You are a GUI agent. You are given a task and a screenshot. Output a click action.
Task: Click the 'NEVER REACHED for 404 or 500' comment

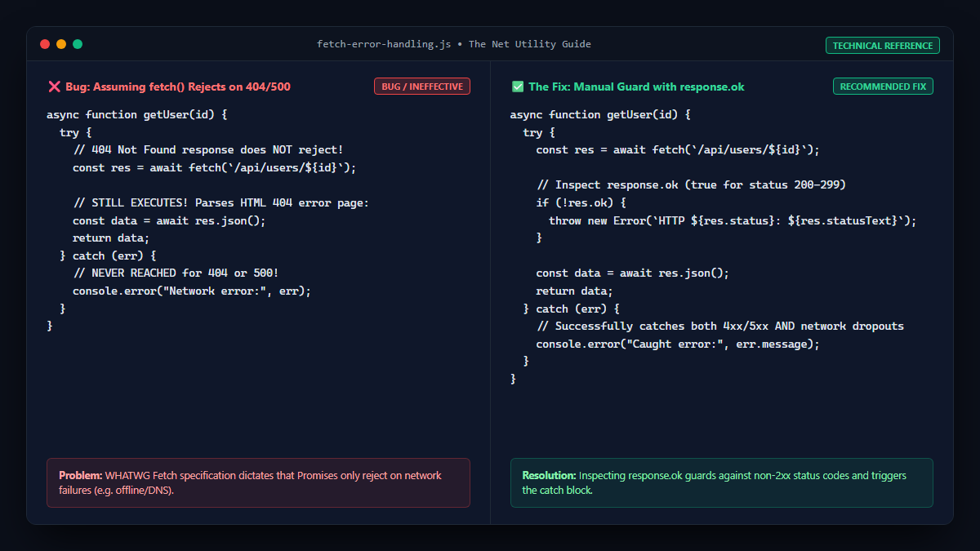click(176, 273)
